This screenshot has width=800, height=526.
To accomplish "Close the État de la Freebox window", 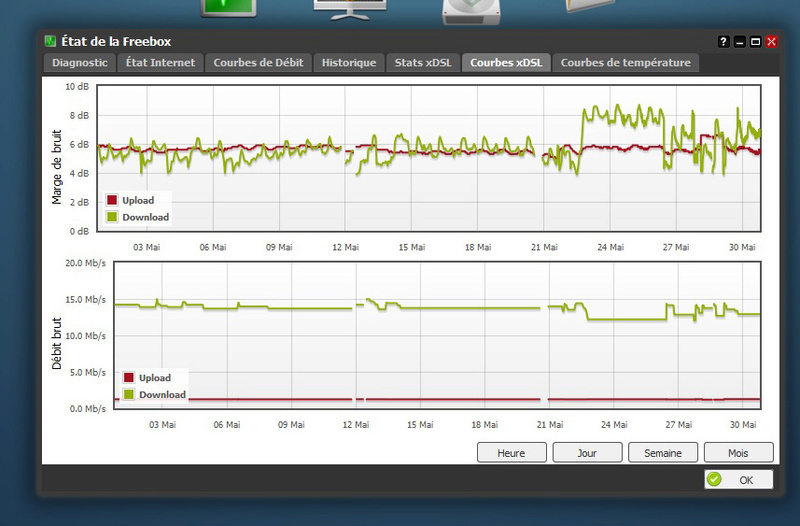I will tap(771, 42).
